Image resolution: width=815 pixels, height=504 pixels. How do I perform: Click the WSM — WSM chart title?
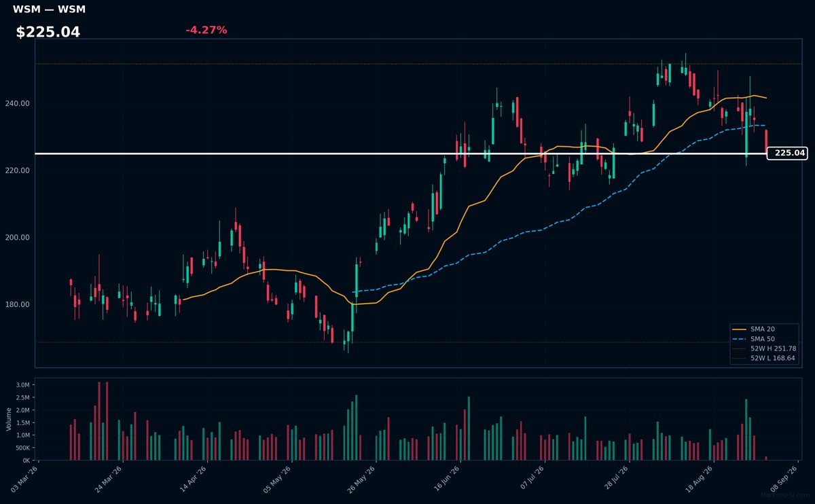coord(49,10)
